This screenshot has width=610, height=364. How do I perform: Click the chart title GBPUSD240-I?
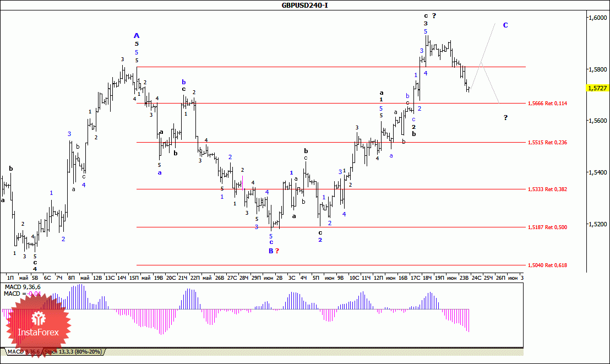[x=304, y=6]
